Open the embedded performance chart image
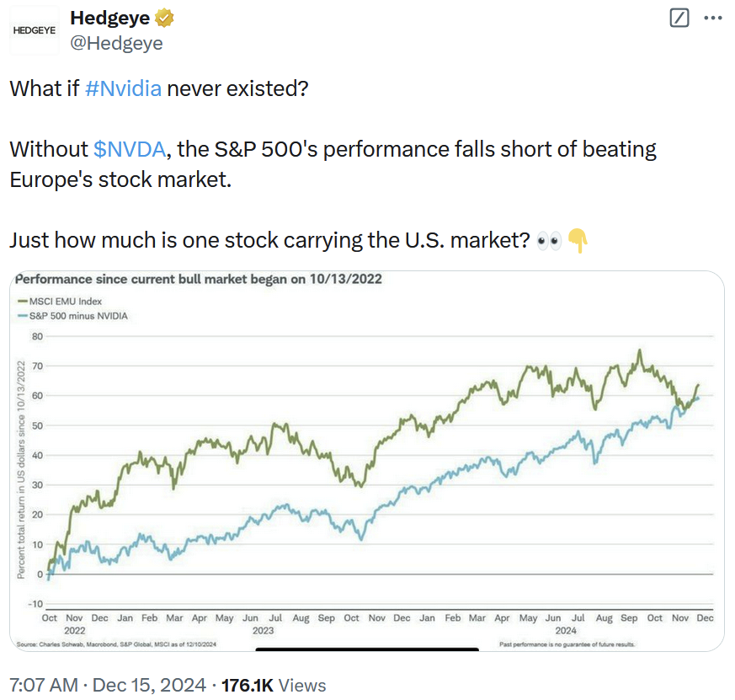The width and height of the screenshot is (735, 700). [367, 461]
